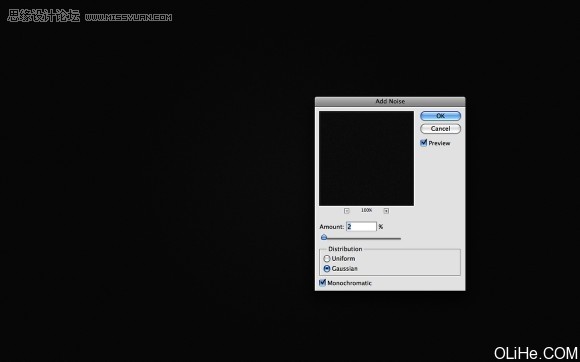Zoom out the noise preview with minus
This screenshot has width=580, height=362.
[x=347, y=211]
